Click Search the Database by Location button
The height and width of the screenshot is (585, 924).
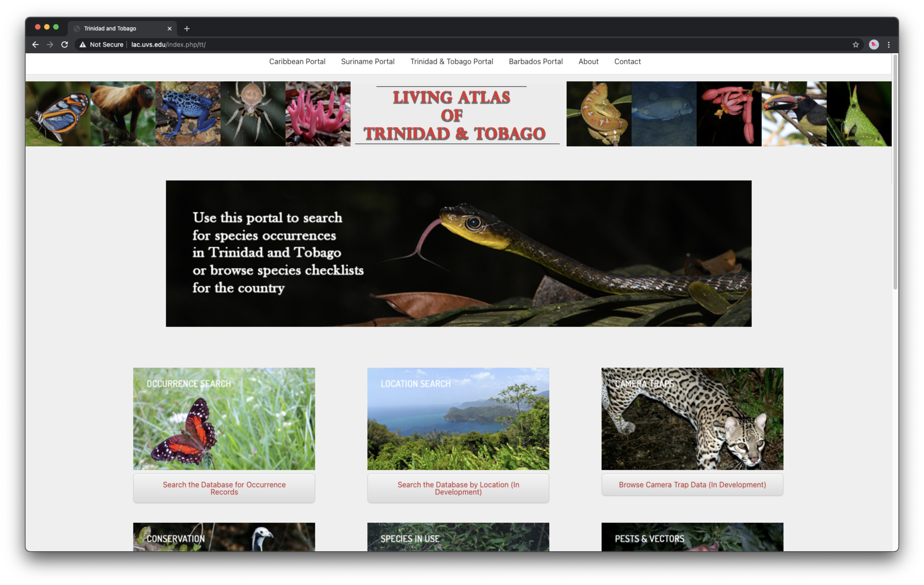(458, 488)
